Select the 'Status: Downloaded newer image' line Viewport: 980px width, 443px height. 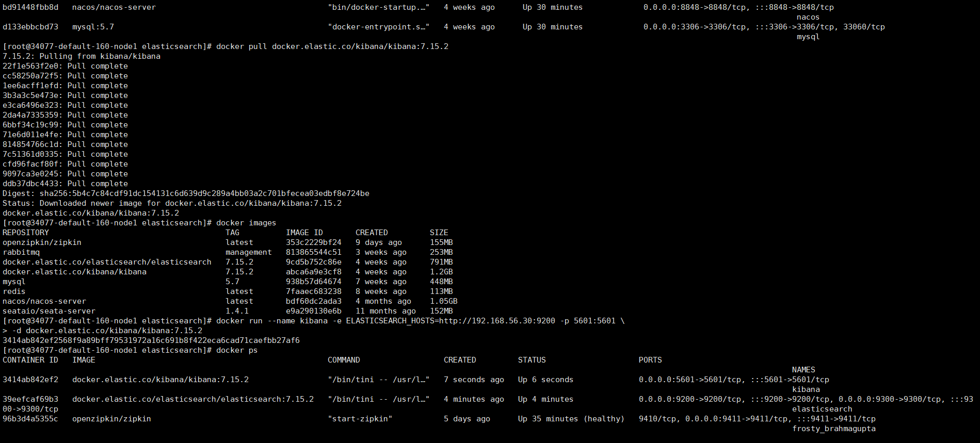click(172, 203)
